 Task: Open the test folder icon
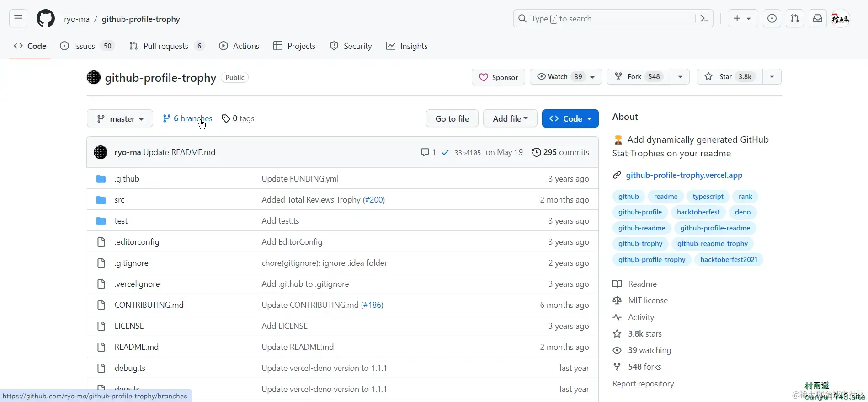101,221
